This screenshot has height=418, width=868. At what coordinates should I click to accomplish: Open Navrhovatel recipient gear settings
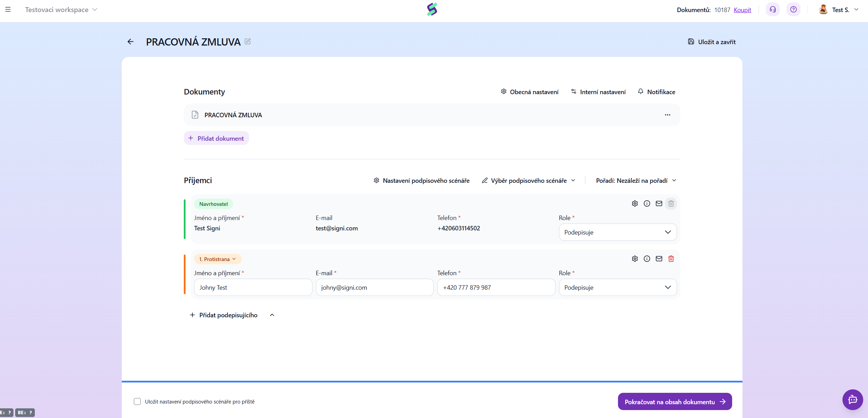pyautogui.click(x=635, y=203)
